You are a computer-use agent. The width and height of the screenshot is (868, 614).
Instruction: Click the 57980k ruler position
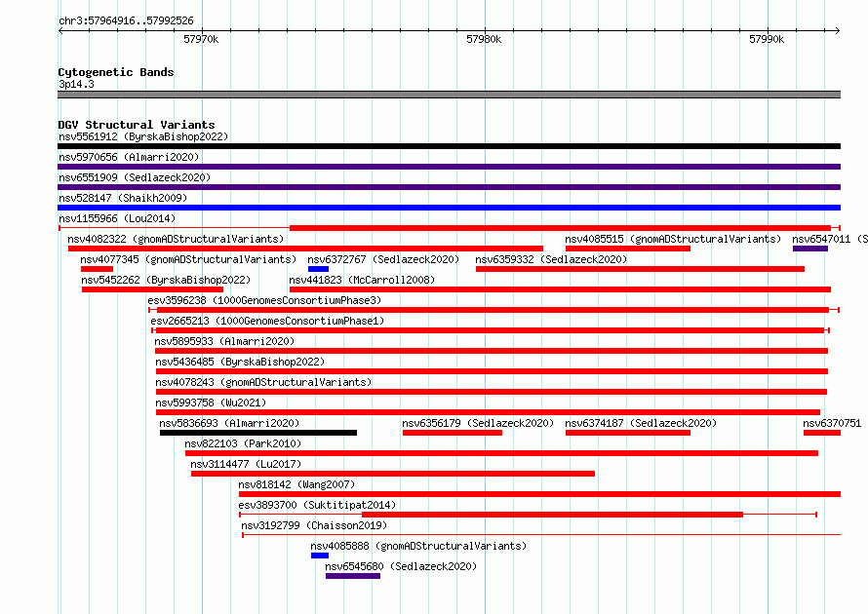pyautogui.click(x=484, y=39)
